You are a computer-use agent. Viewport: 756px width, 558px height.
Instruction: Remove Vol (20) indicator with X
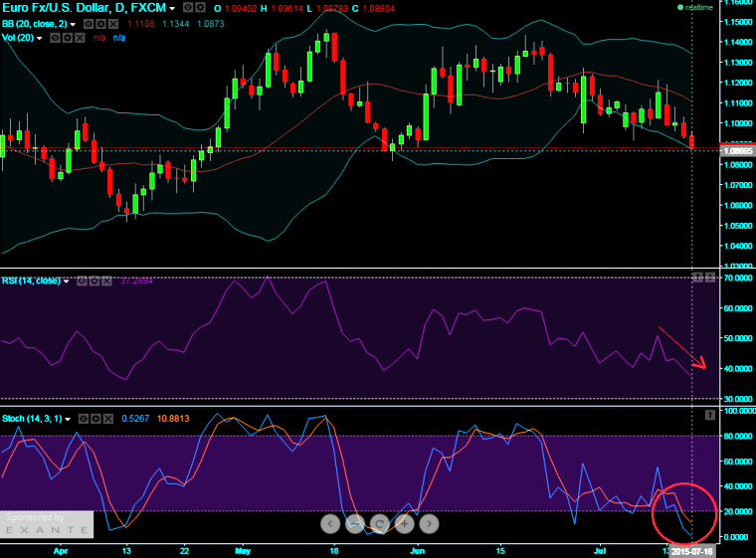pyautogui.click(x=80, y=38)
